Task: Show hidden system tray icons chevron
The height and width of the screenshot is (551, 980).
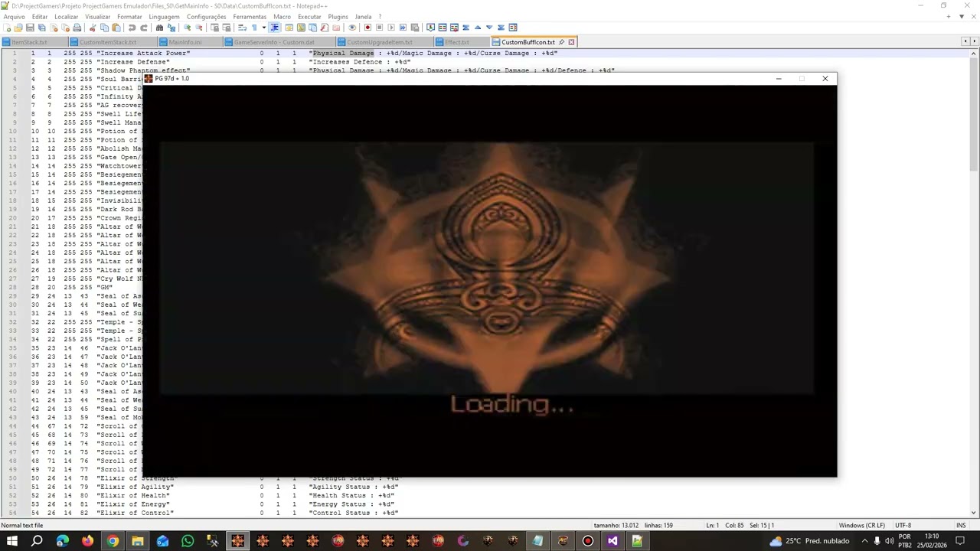Action: click(864, 541)
